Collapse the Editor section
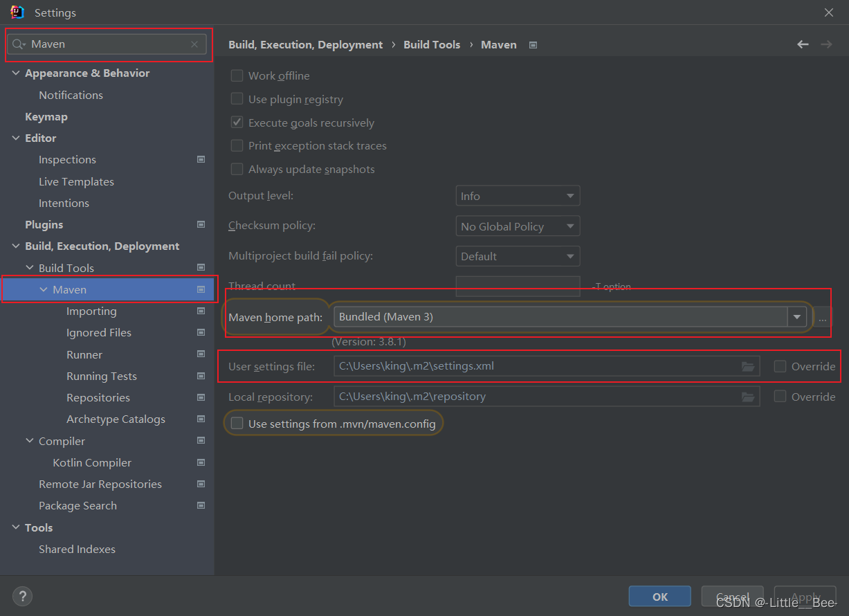The image size is (849, 616). (x=16, y=138)
